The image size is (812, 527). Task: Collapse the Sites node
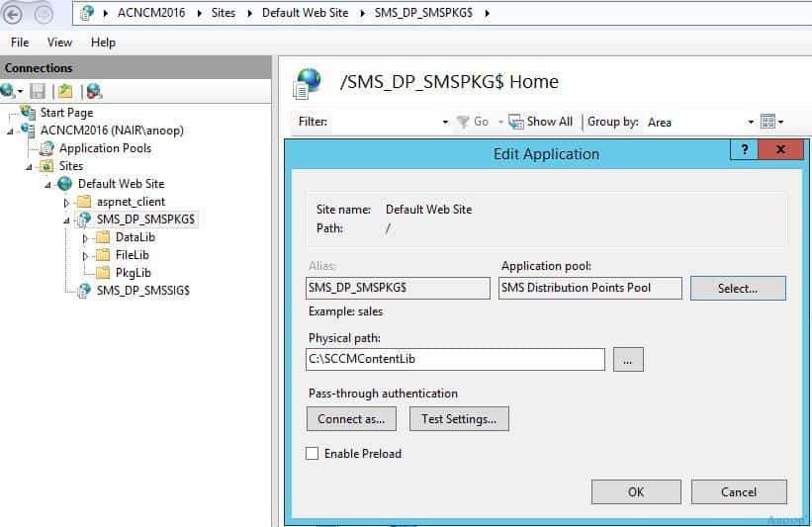(x=29, y=167)
